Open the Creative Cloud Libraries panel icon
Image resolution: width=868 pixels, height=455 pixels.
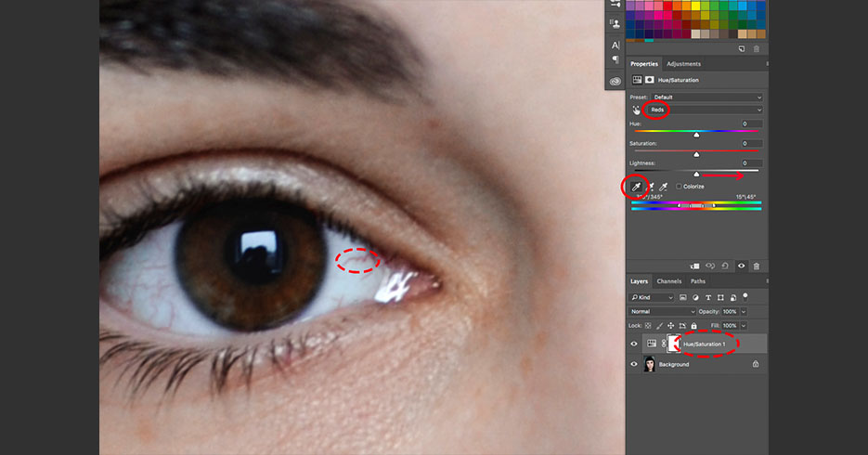pos(615,82)
